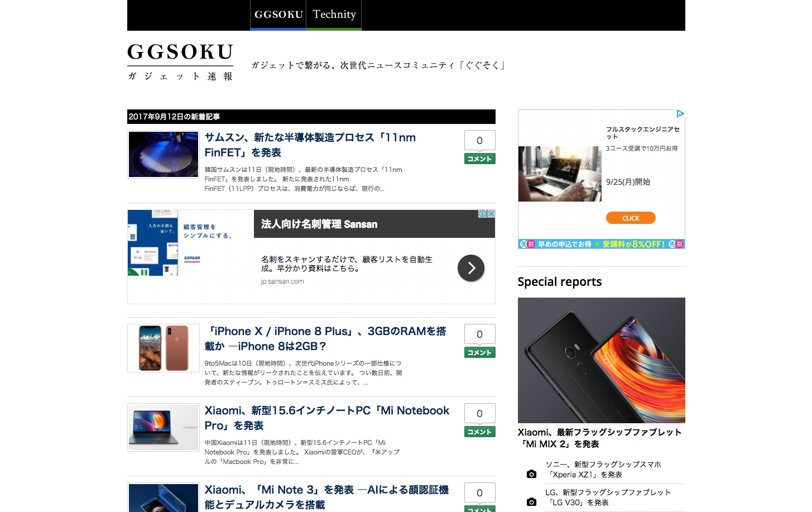The image size is (812, 512).
Task: Click Sansan ad headline 法人向け名刺管理
Action: 319,224
